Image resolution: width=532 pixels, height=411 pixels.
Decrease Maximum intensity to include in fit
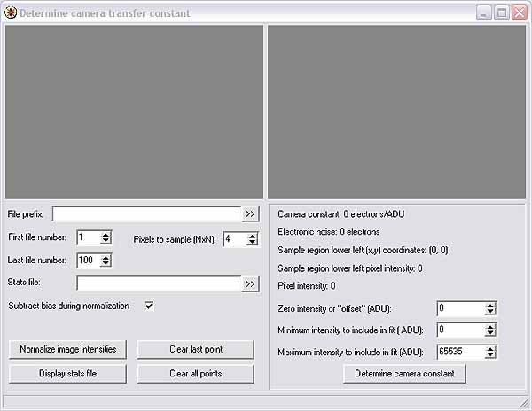pyautogui.click(x=490, y=355)
